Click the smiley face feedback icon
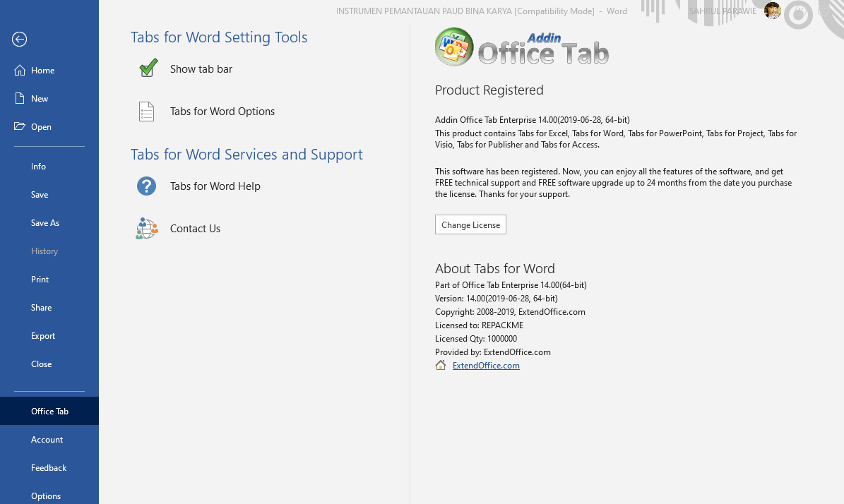This screenshot has height=504, width=844. (x=800, y=11)
